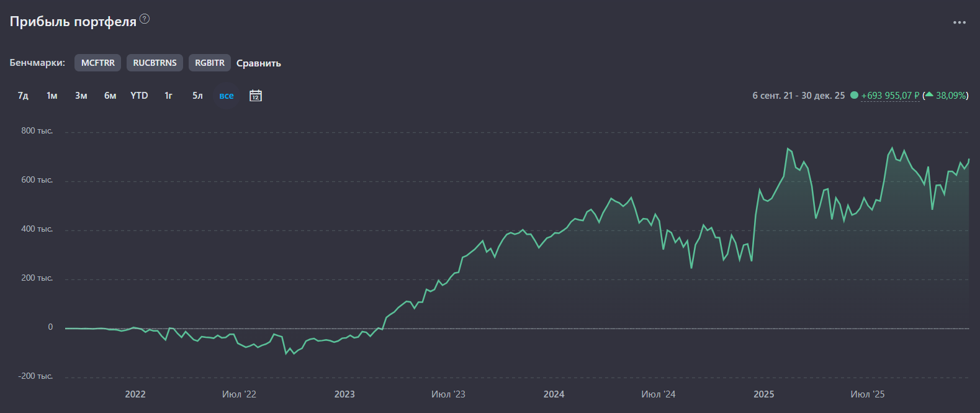Choose the 3м time range
This screenshot has height=413, width=980.
click(81, 96)
